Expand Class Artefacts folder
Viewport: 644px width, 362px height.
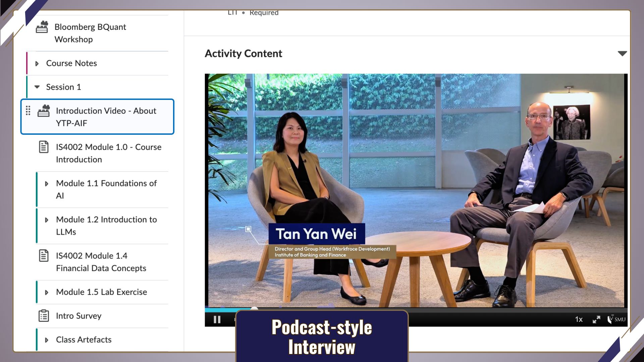click(47, 340)
